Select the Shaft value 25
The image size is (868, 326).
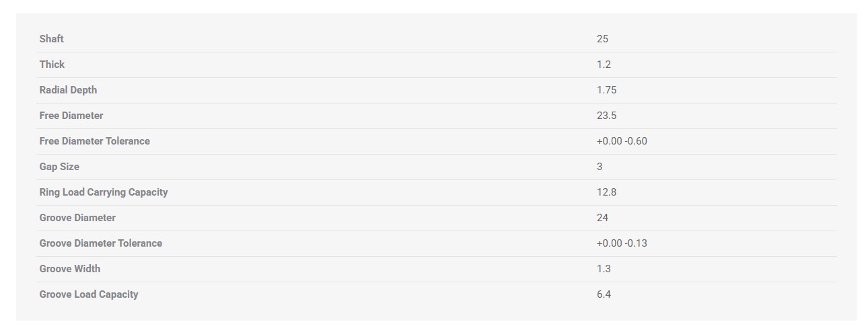(602, 39)
